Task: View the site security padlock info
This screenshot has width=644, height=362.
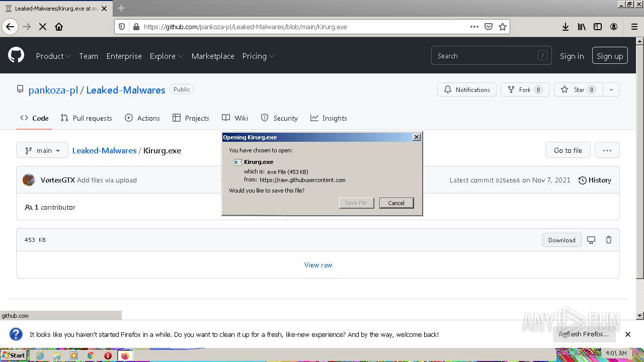Action: point(135,27)
